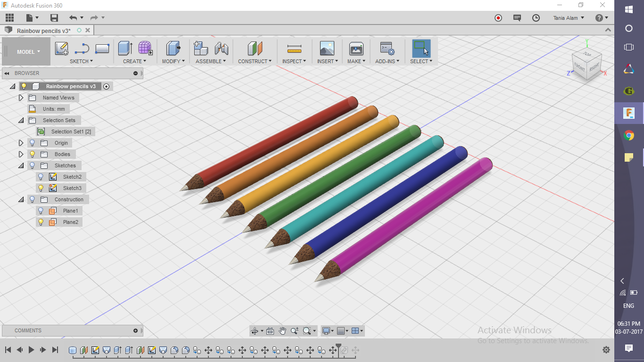Open the Tania Alam account dropdown
This screenshot has height=362, width=644.
click(569, 18)
